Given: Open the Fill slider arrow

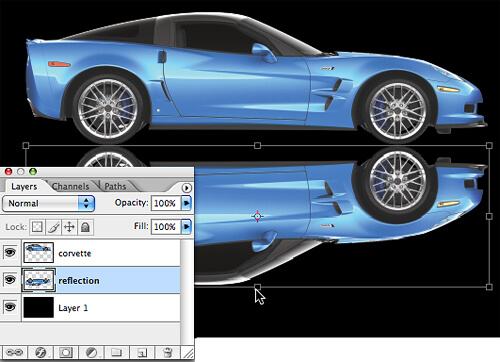Looking at the screenshot, I should 186,227.
